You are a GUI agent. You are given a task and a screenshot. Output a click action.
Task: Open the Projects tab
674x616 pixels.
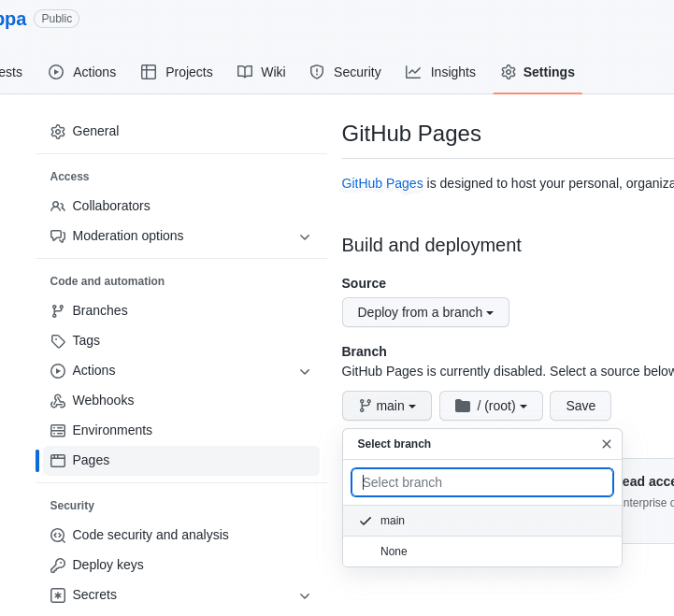177,72
